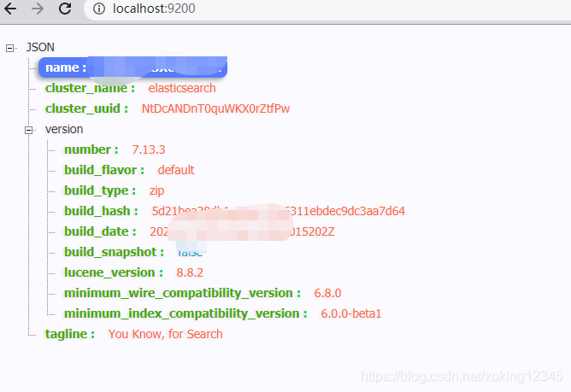Collapse the version node
The image size is (571, 392).
[x=28, y=130]
